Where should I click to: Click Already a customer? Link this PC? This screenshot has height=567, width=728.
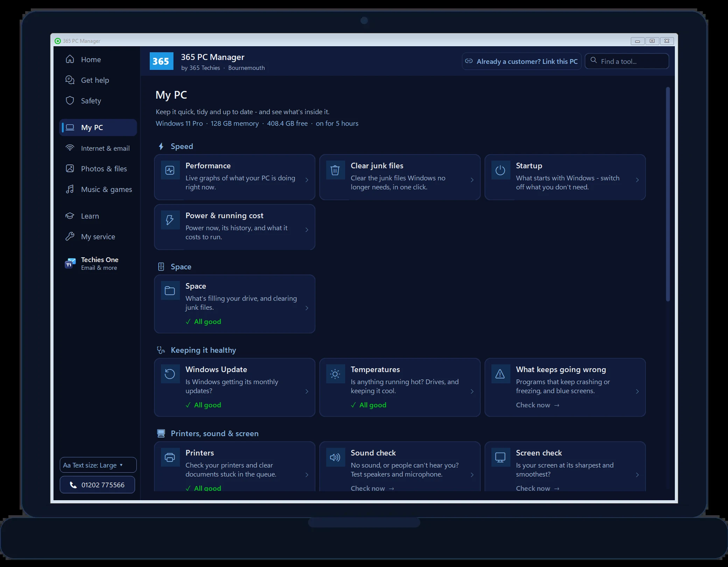click(x=521, y=61)
